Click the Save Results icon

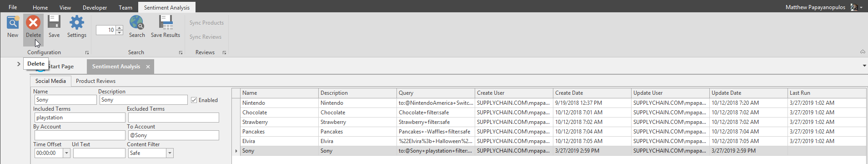(x=166, y=22)
